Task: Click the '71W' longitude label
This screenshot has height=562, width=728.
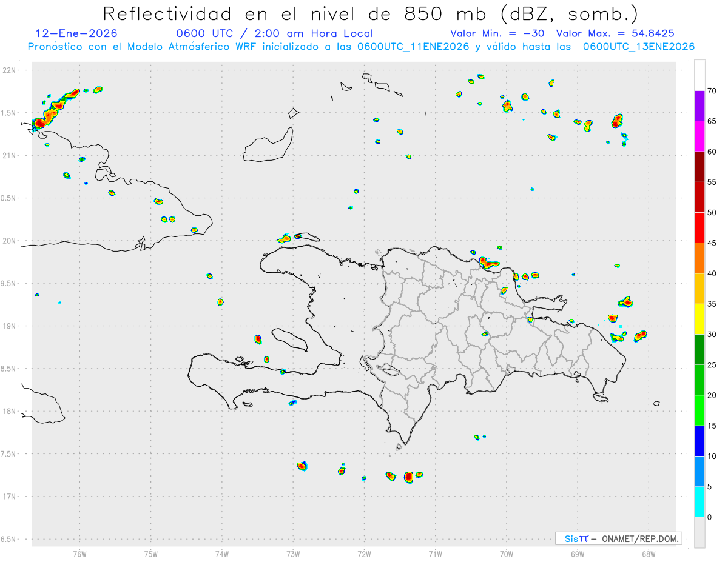Action: (435, 553)
